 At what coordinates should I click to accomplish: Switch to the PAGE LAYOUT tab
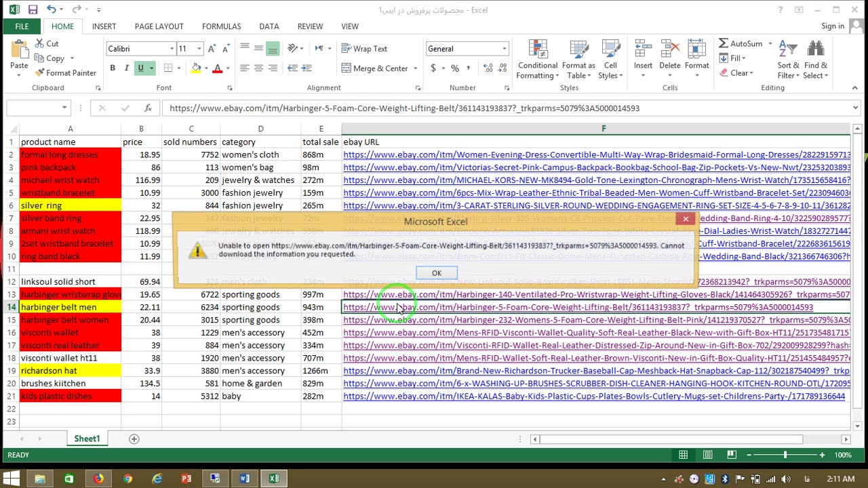point(159,26)
